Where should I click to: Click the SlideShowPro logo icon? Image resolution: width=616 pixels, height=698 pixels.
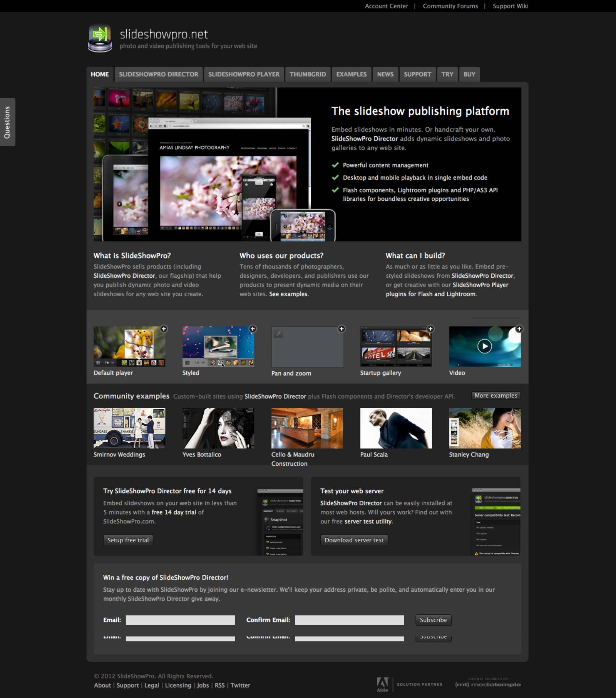pyautogui.click(x=100, y=38)
